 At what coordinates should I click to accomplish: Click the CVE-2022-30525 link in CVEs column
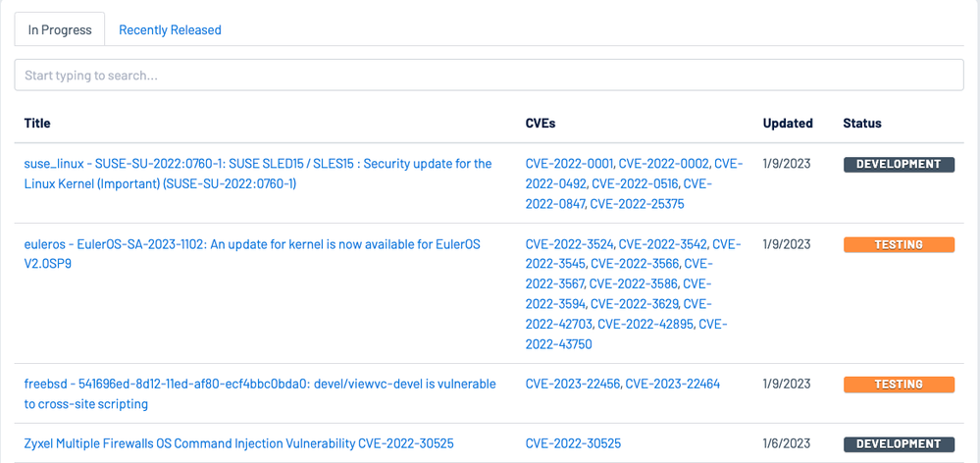pyautogui.click(x=573, y=443)
